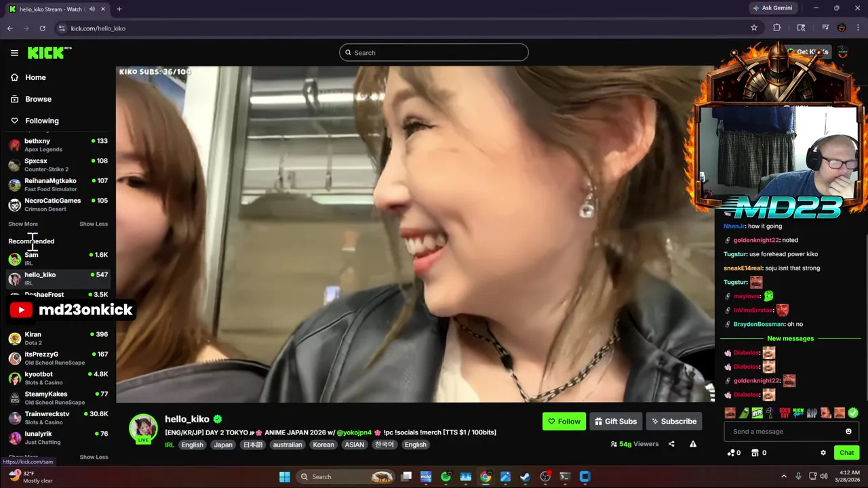Click the Get Kicks button
The image size is (868, 488).
tap(807, 52)
